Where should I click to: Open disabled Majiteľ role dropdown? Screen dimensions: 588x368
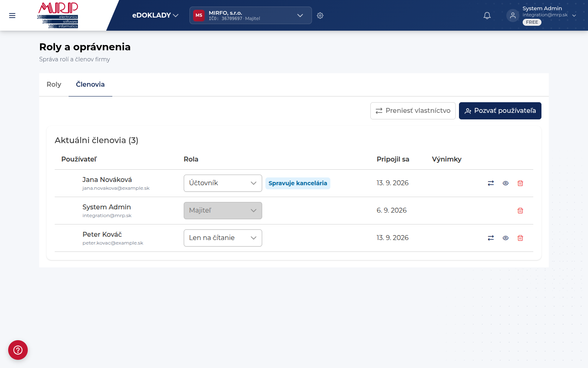(223, 211)
